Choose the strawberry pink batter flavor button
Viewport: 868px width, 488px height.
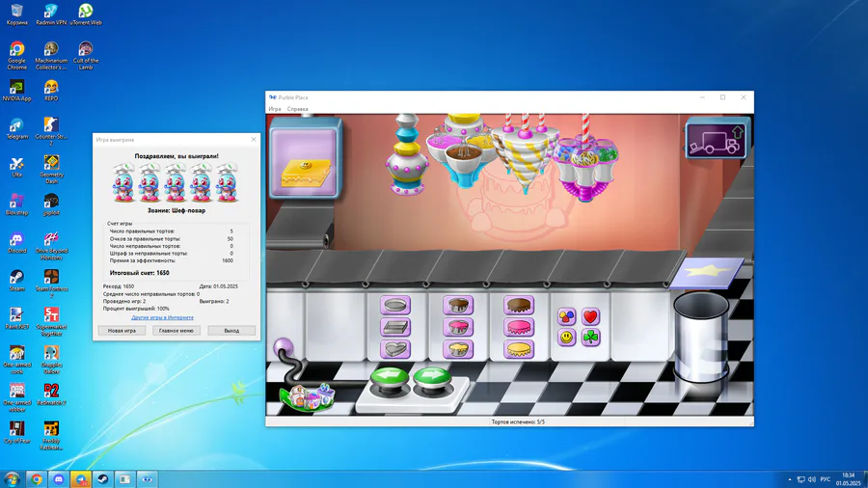click(x=458, y=327)
